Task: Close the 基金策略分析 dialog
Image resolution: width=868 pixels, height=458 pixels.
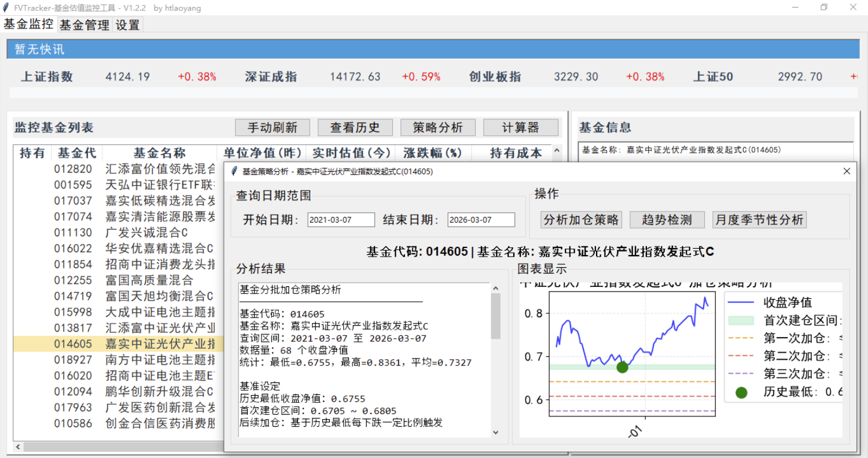Action: [847, 171]
